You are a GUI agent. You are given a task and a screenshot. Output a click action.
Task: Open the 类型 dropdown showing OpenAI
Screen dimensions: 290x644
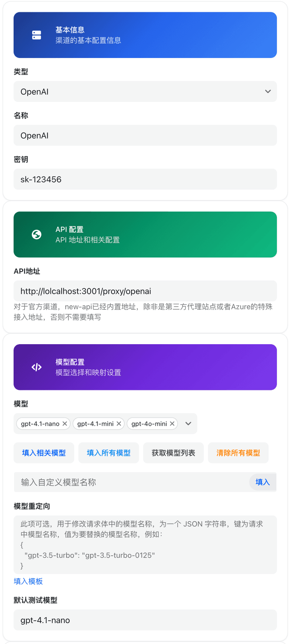pos(145,91)
